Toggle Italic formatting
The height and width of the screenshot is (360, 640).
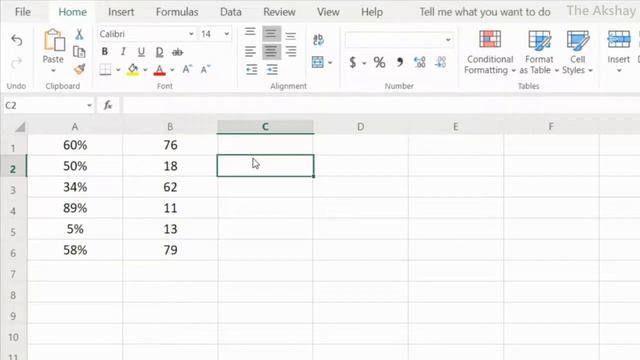click(x=123, y=52)
